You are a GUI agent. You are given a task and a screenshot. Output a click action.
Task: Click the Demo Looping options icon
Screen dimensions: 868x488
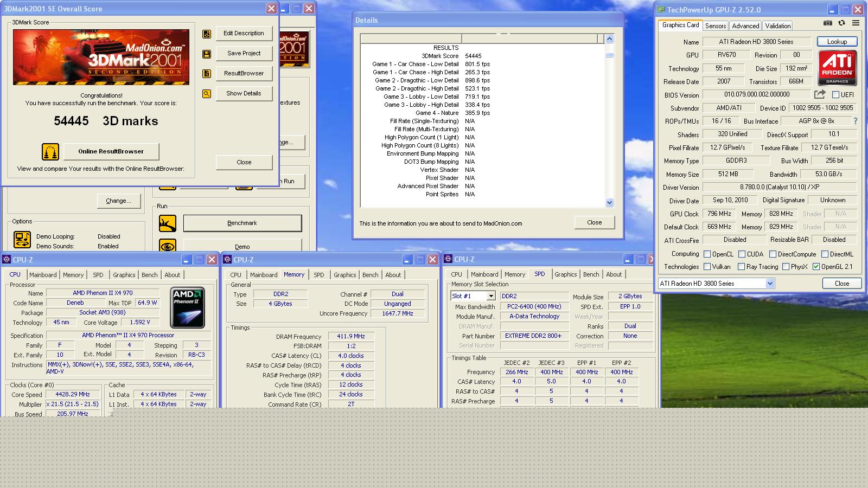pos(22,240)
